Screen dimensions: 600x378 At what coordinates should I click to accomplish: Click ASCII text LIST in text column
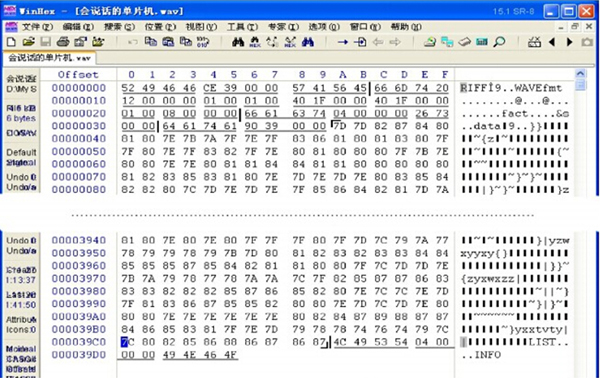[542, 342]
